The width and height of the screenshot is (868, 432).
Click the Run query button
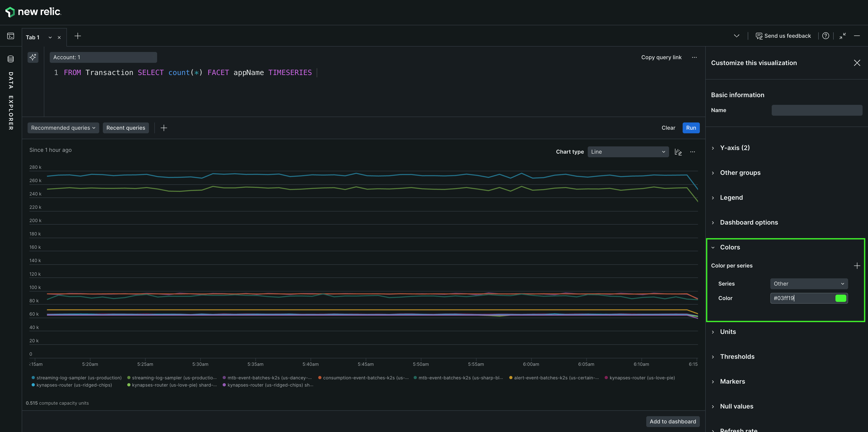coord(691,128)
